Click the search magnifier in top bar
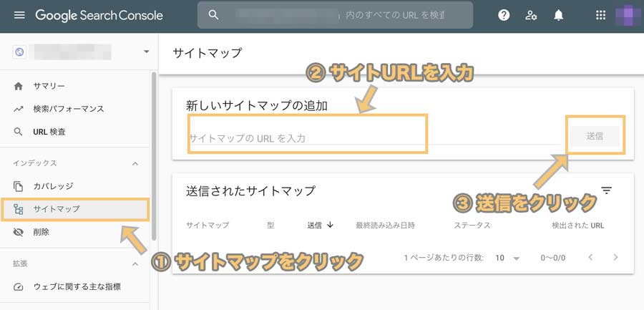Image resolution: width=644 pixels, height=310 pixels. [213, 15]
